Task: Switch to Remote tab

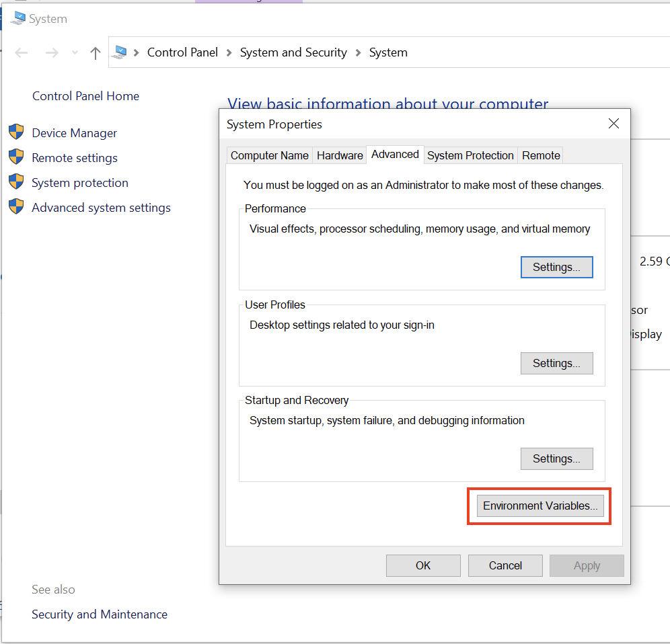Action: (x=541, y=155)
